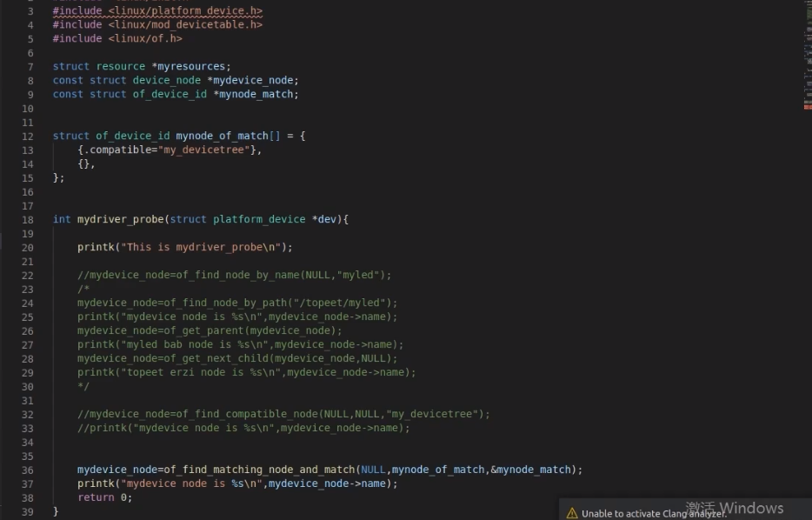812x520 pixels.
Task: Click the commented of_find_node_by_name line
Action: [235, 275]
